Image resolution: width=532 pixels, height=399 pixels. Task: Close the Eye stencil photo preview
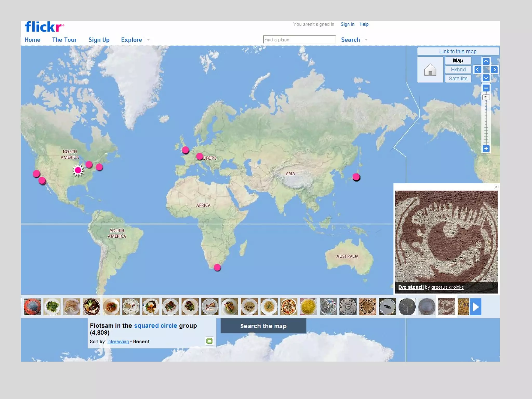(496, 187)
